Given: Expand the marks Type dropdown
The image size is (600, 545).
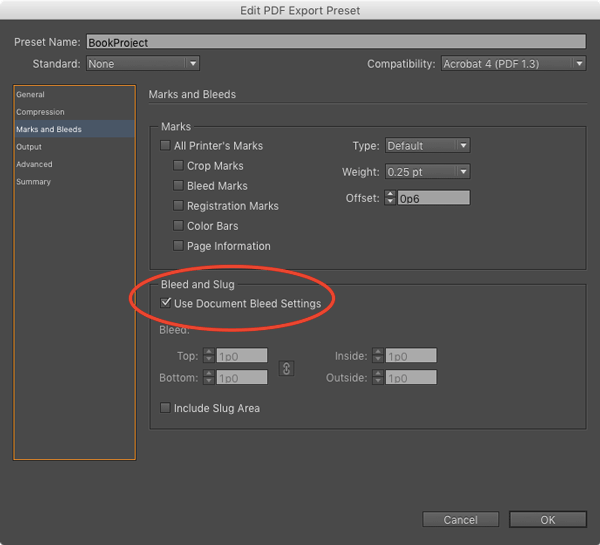Looking at the screenshot, I should click(427, 146).
